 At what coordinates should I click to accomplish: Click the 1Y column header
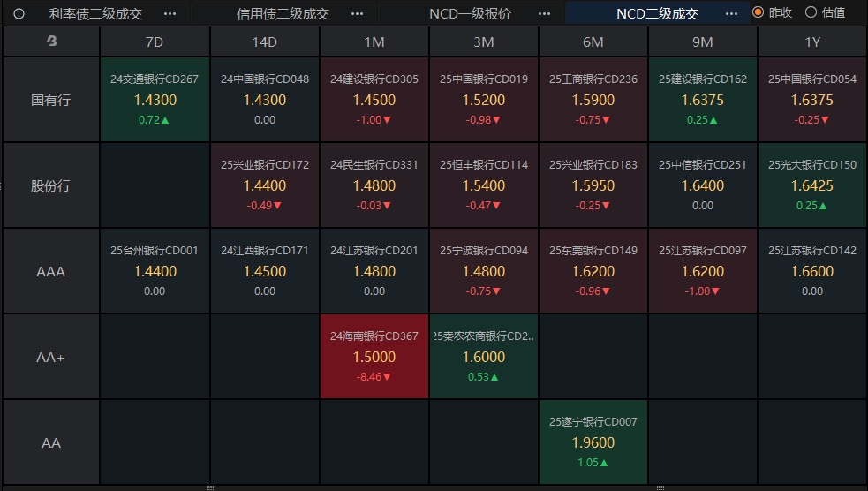(x=812, y=42)
